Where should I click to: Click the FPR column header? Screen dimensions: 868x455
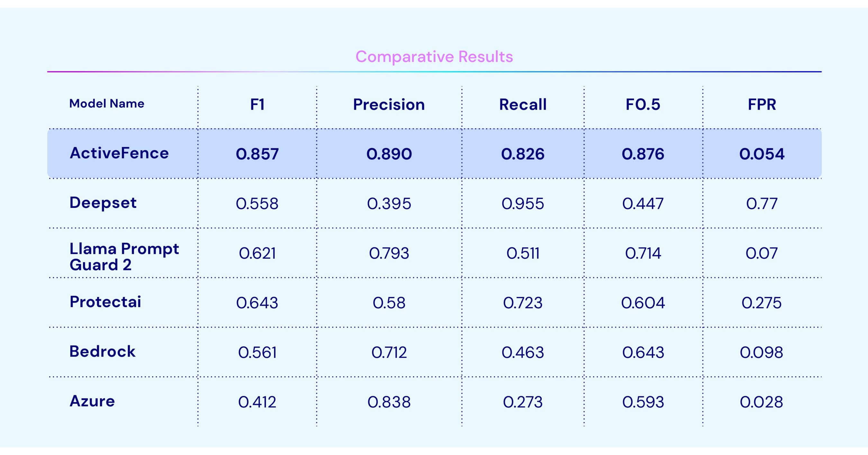click(762, 105)
